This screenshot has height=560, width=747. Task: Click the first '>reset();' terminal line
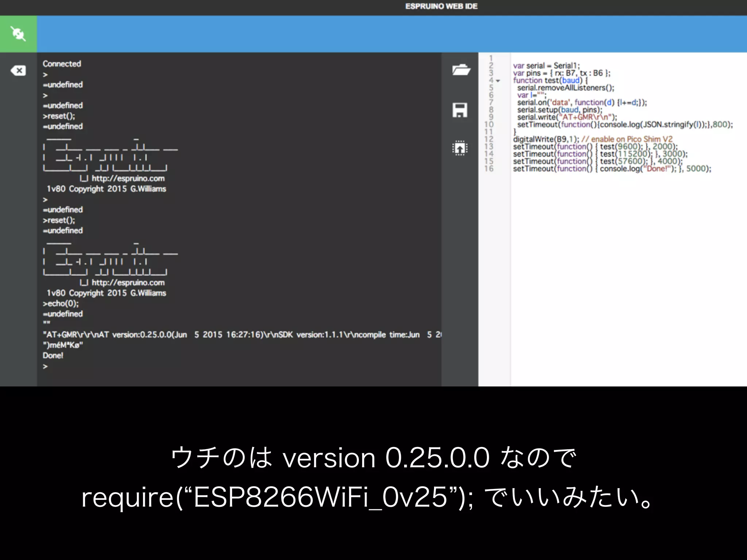pos(59,116)
